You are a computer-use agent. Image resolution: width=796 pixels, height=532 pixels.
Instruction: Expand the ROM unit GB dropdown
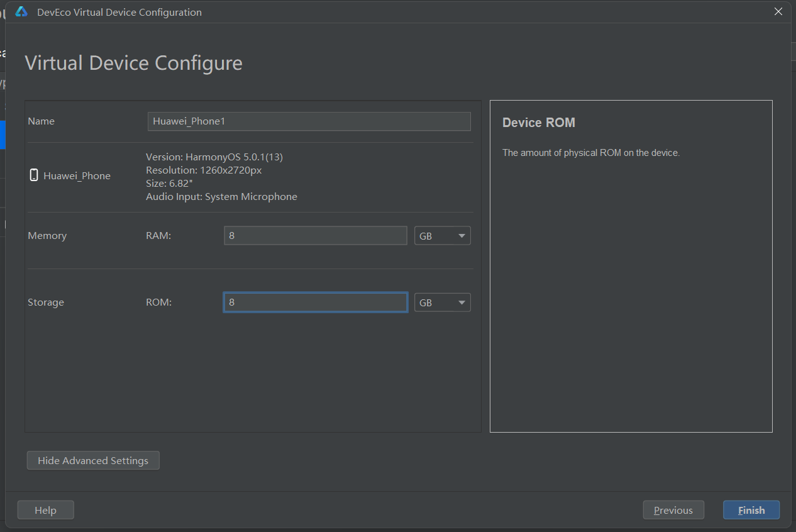[442, 302]
